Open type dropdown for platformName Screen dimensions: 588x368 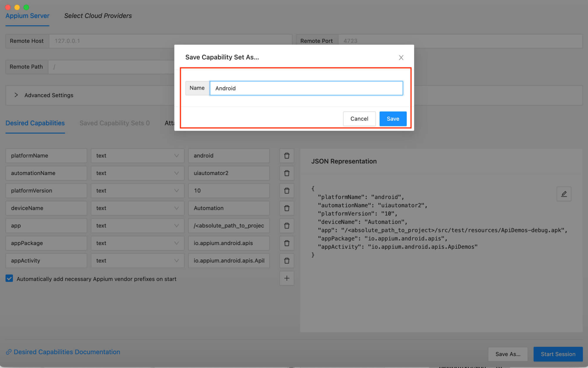click(x=137, y=156)
